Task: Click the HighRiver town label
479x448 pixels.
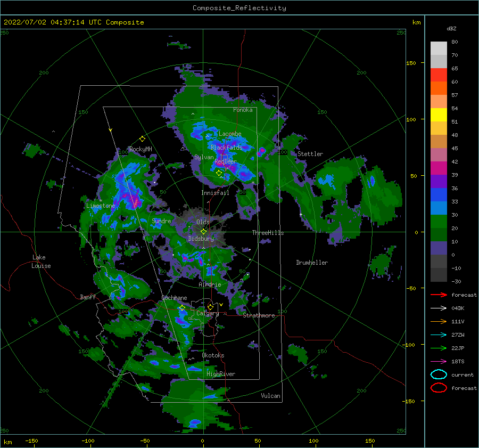Action: click(x=221, y=374)
